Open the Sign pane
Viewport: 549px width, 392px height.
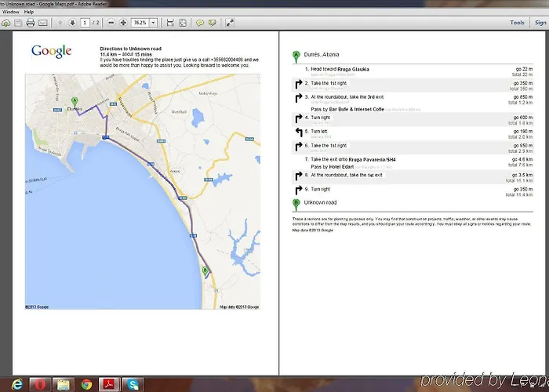click(540, 24)
